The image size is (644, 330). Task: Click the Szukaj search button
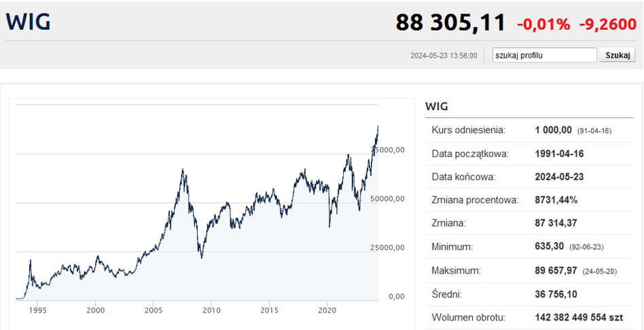618,55
